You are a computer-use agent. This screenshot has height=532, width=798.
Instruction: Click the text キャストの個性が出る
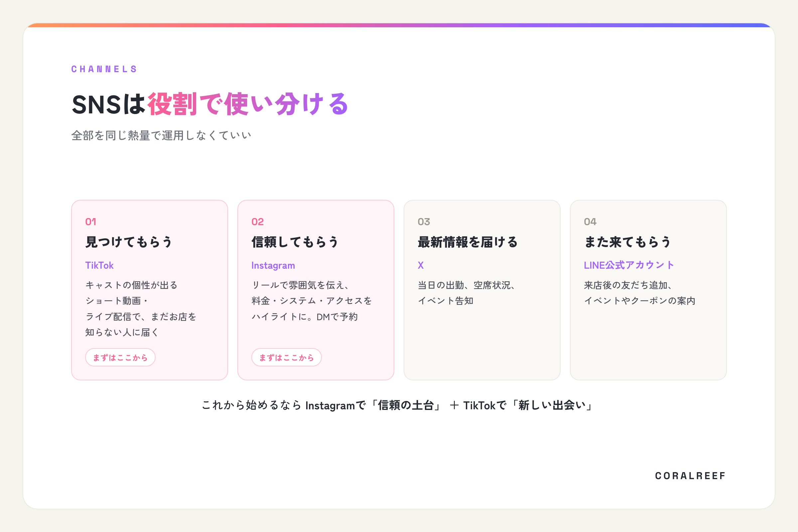[x=132, y=285]
